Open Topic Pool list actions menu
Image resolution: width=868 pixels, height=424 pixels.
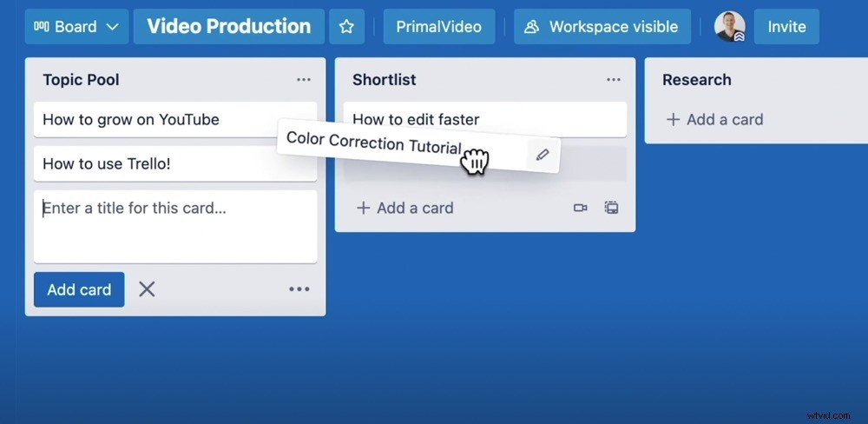[303, 80]
